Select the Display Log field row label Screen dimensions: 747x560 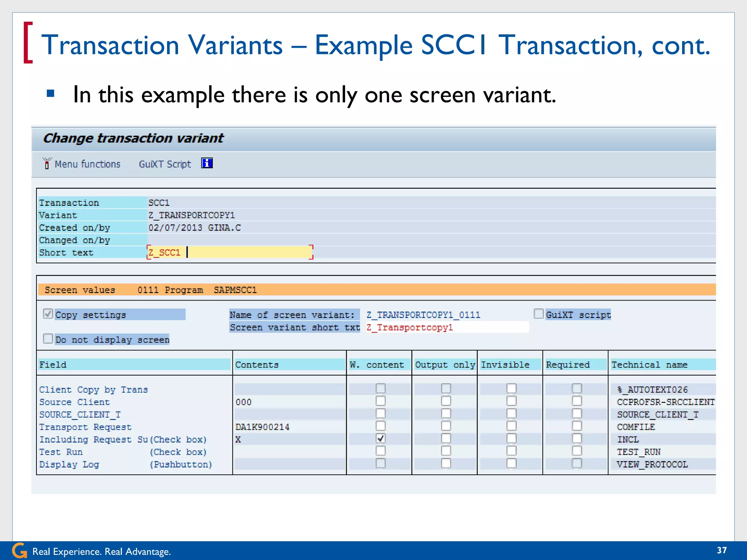[x=69, y=464]
